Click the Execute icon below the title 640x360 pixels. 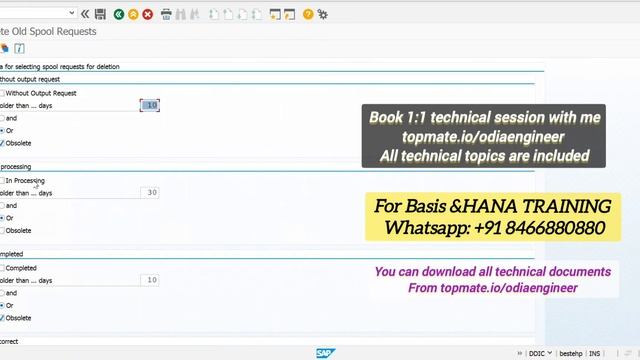pos(4,48)
